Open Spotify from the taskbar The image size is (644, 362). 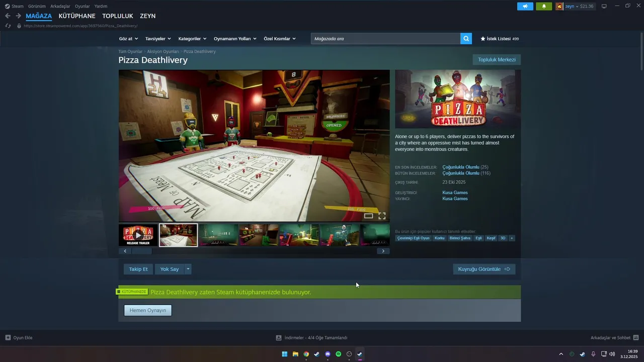338,354
